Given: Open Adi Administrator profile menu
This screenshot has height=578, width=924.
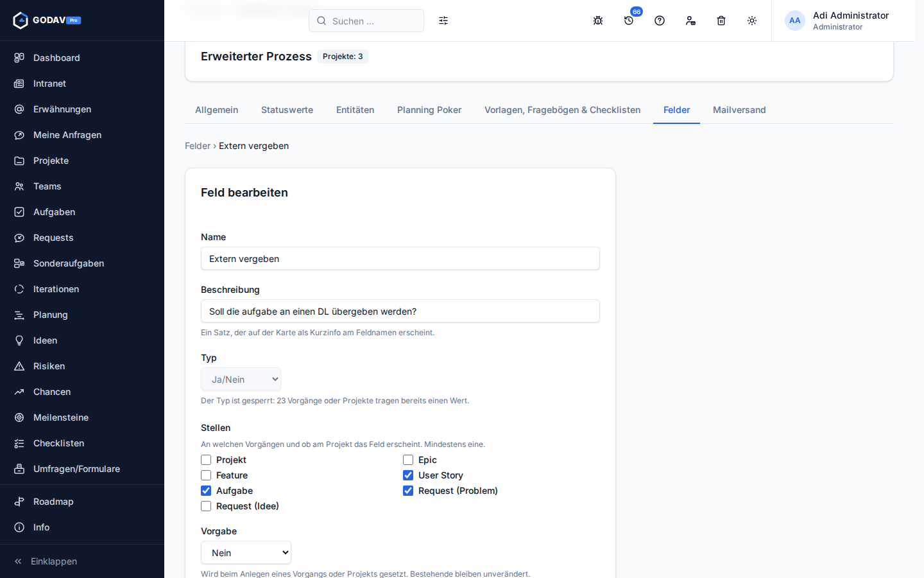Looking at the screenshot, I should [x=837, y=21].
